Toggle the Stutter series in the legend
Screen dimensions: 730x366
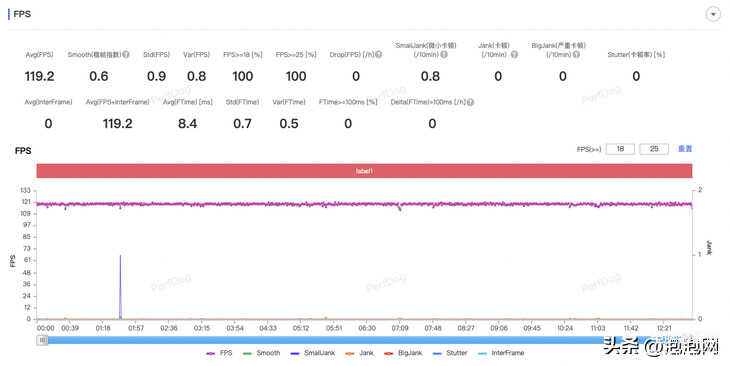point(449,353)
